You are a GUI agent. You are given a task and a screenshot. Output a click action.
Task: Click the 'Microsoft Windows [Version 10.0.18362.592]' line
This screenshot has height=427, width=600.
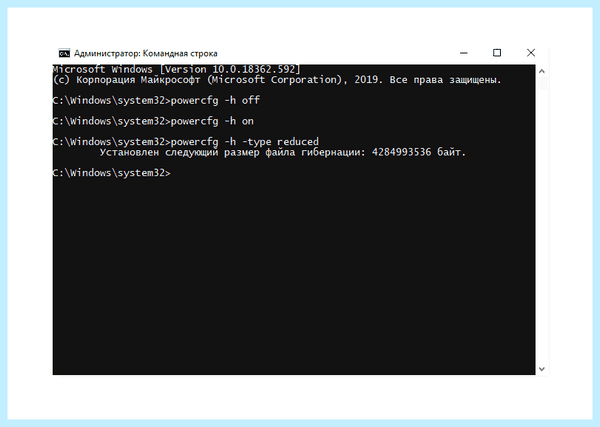tap(176, 69)
